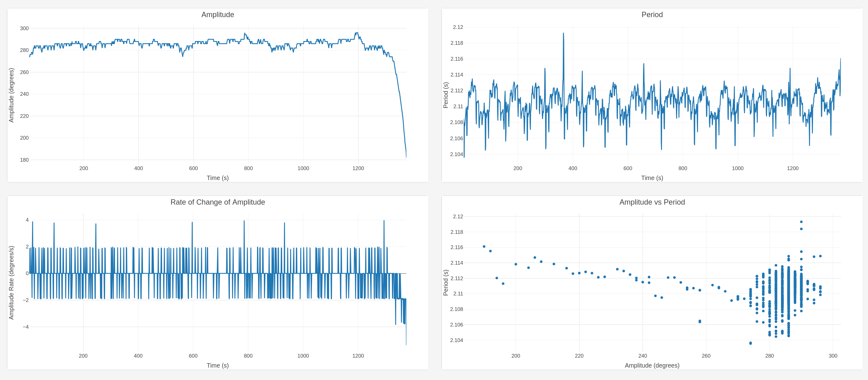Click the Amplitude Rate (degrees/s) y-axis label

pos(11,283)
